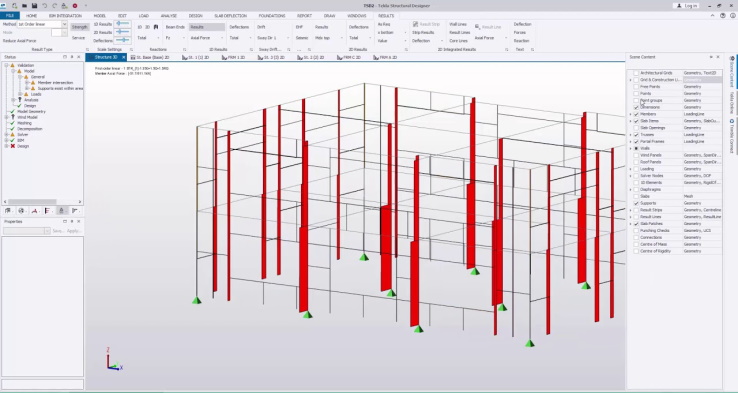
Task: Click the Redo arrow in quick access toolbar
Action: point(55,6)
